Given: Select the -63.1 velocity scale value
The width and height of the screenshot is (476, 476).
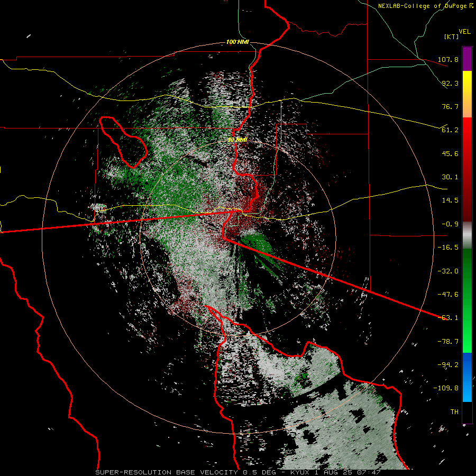Looking at the screenshot, I should [448, 317].
